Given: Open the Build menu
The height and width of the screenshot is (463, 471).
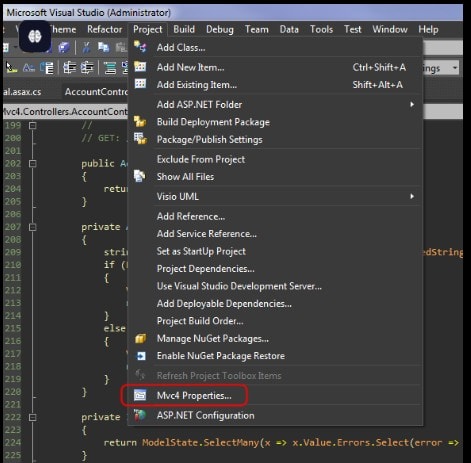Looking at the screenshot, I should click(184, 29).
